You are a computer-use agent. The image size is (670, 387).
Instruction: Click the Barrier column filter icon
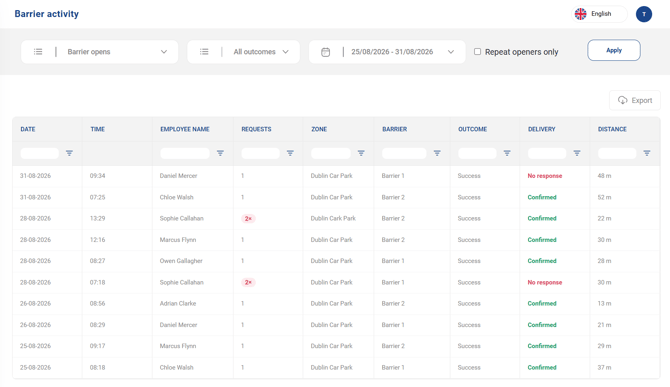point(437,153)
